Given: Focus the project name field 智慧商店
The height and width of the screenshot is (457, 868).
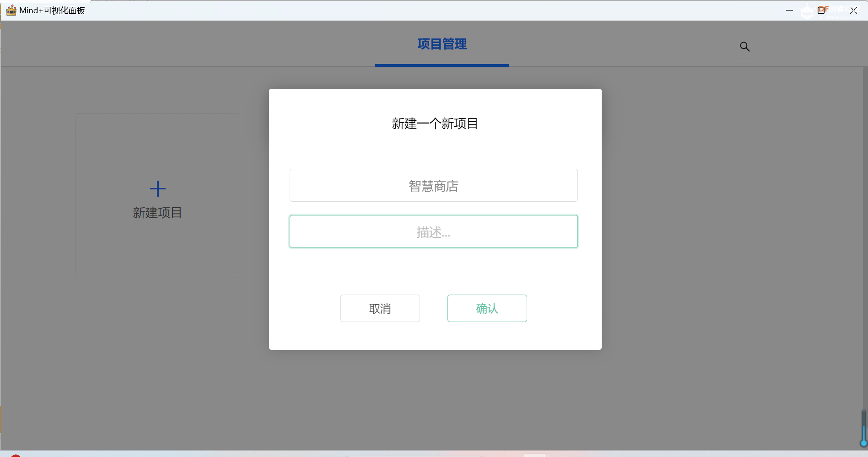Looking at the screenshot, I should 433,185.
